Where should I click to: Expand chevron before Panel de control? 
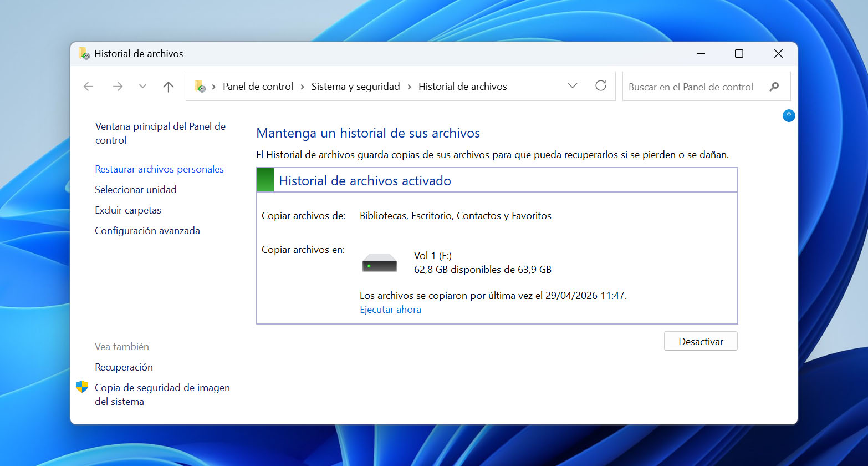tap(213, 87)
